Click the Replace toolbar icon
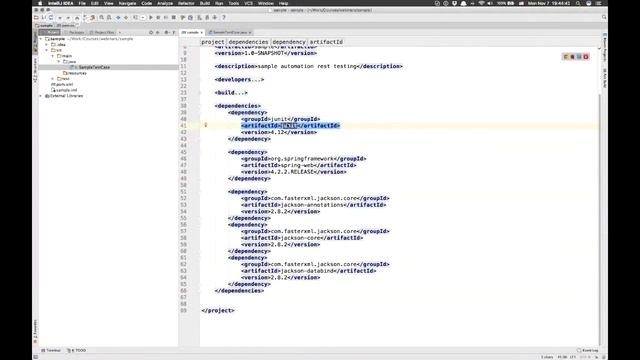 (109, 18)
